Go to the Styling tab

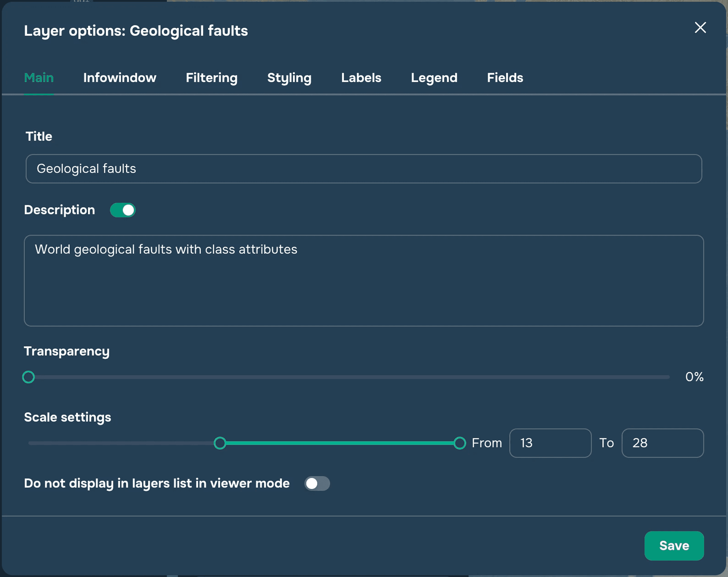point(289,78)
